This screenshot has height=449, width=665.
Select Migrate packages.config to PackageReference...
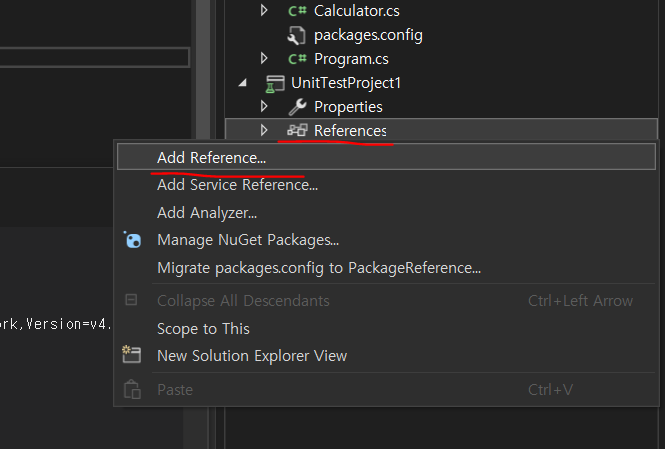pos(319,268)
